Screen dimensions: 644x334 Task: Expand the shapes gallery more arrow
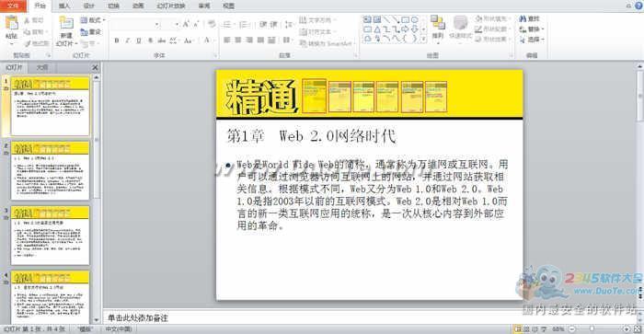pyautogui.click(x=423, y=40)
